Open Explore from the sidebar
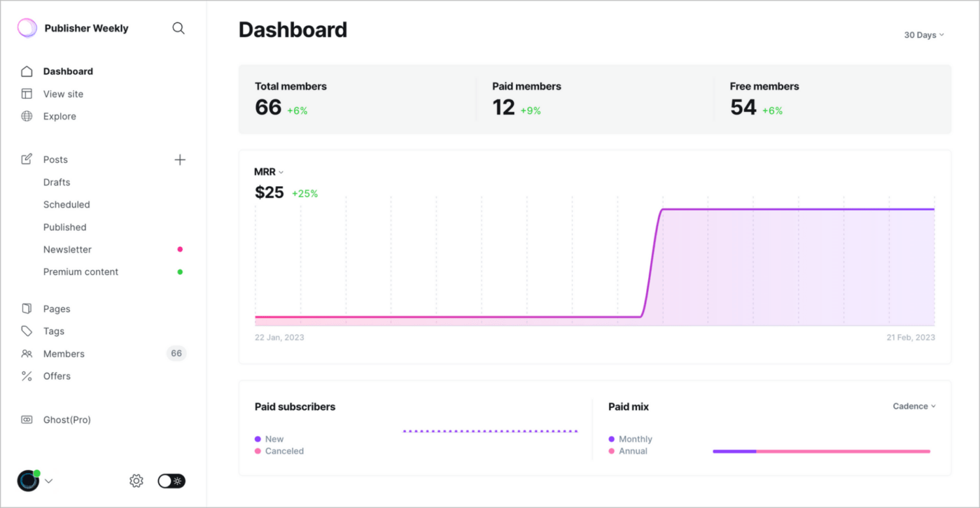 pos(59,116)
